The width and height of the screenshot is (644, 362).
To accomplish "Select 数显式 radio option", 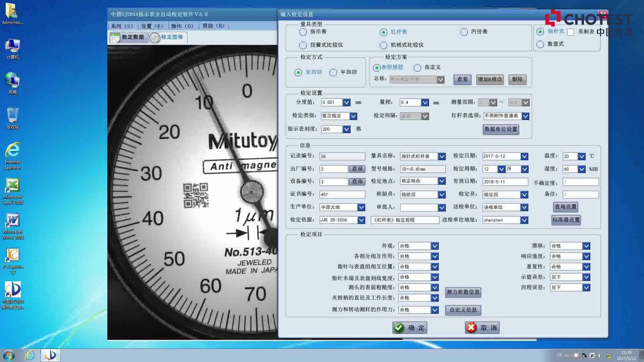I will [540, 44].
